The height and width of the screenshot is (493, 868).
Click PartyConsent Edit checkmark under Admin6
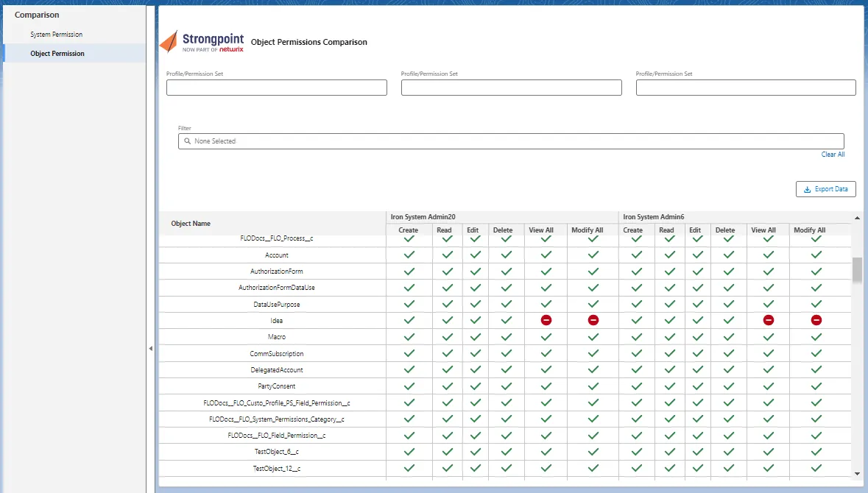coord(697,386)
